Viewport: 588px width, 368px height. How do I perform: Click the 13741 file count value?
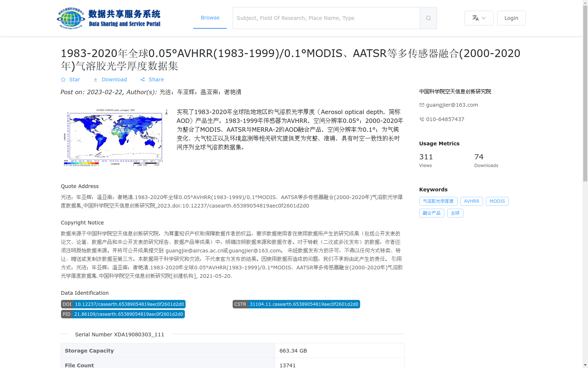click(287, 365)
